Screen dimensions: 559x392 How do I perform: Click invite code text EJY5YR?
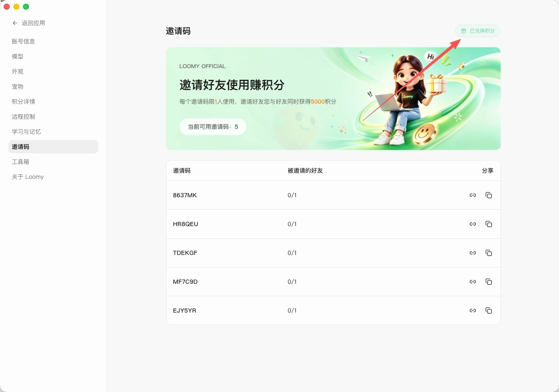pyautogui.click(x=185, y=311)
